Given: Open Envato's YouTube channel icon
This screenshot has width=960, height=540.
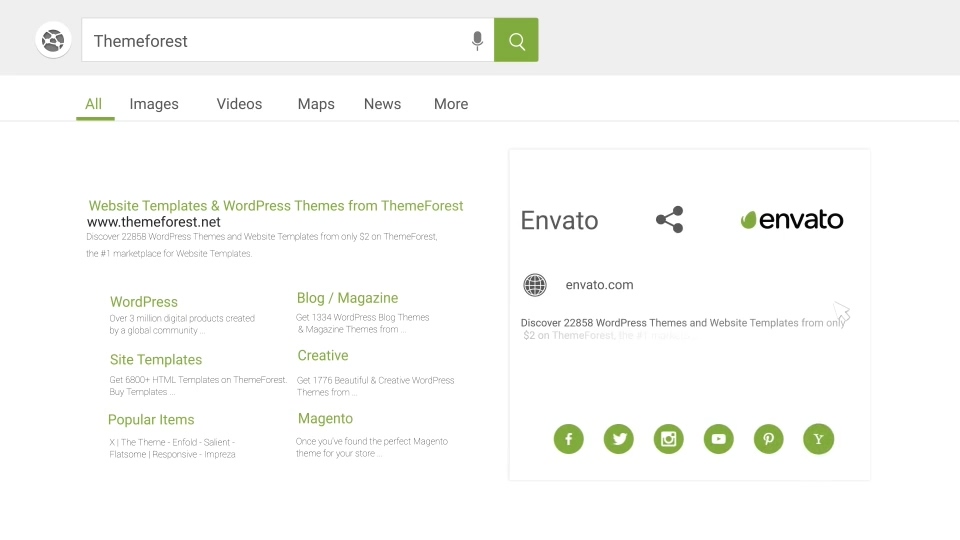Looking at the screenshot, I should coord(719,439).
